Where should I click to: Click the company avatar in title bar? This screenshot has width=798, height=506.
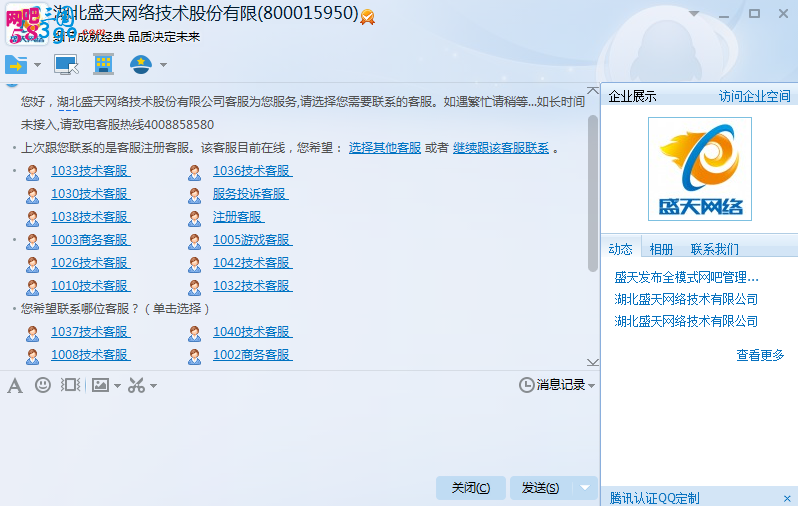point(26,24)
